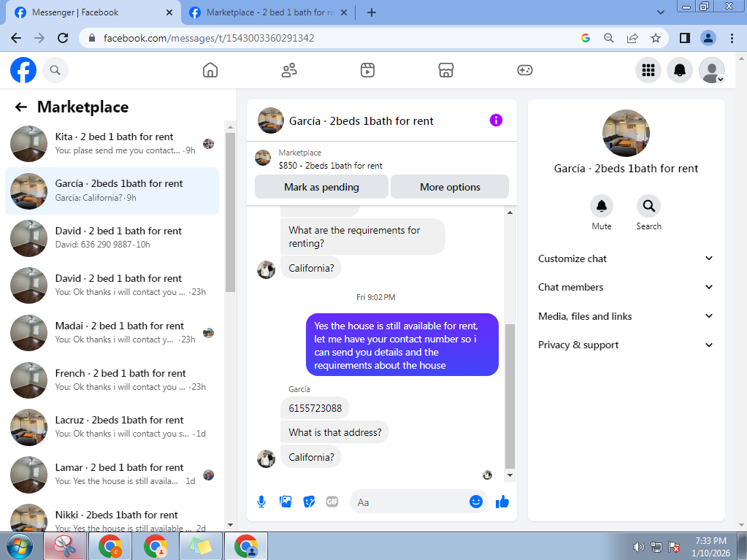Click the volume speaker tray icon

click(x=638, y=547)
